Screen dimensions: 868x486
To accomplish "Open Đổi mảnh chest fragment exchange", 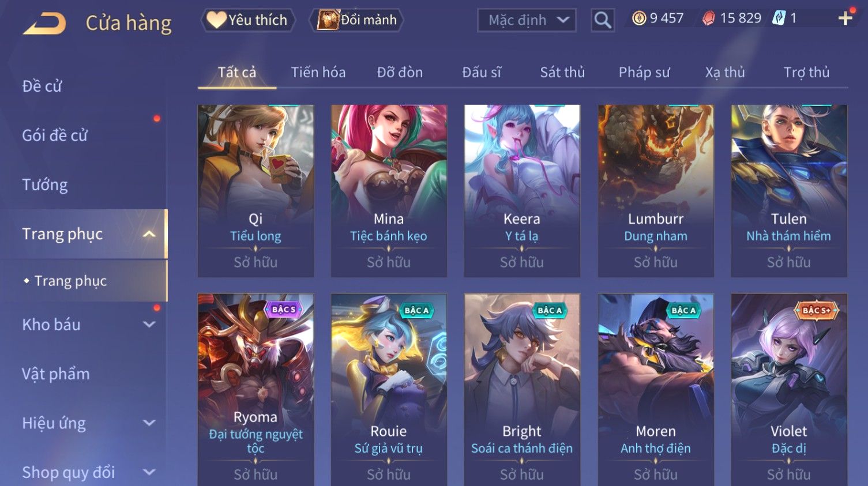I will 356,20.
